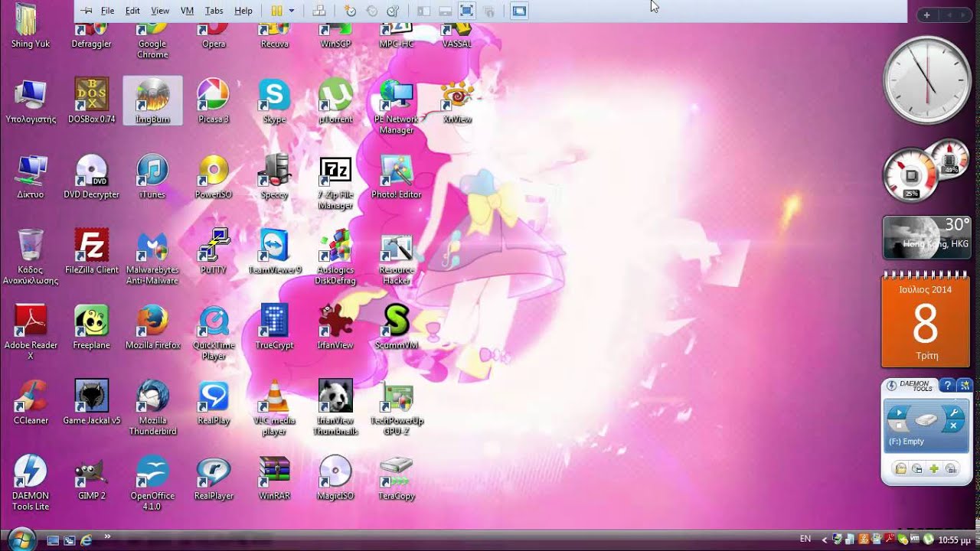Select the TechPowerUp GPU-Z icon
This screenshot has height=551, width=980.
point(397,408)
